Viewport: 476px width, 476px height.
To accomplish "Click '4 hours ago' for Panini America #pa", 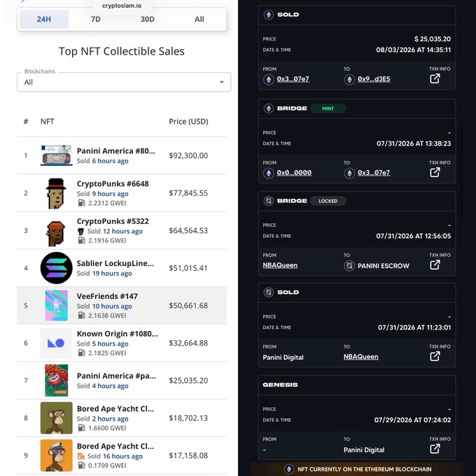I will point(110,386).
